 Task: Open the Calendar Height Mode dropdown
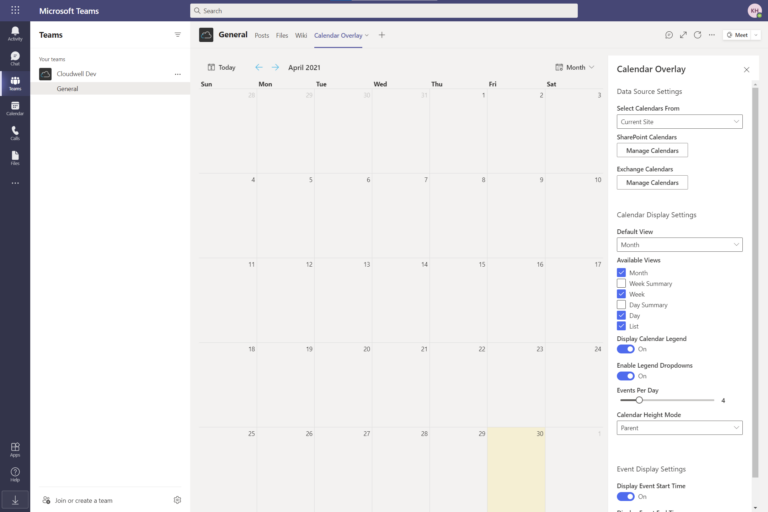679,428
